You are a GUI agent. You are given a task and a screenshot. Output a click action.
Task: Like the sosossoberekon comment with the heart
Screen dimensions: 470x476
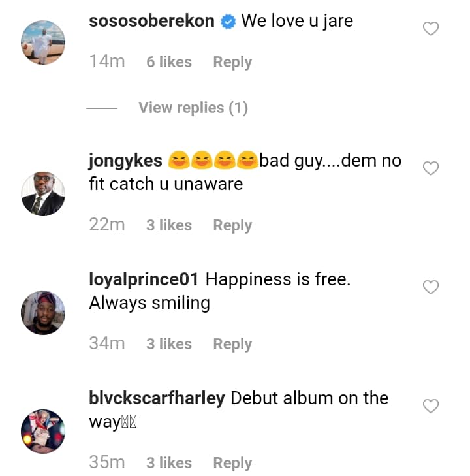[431, 29]
